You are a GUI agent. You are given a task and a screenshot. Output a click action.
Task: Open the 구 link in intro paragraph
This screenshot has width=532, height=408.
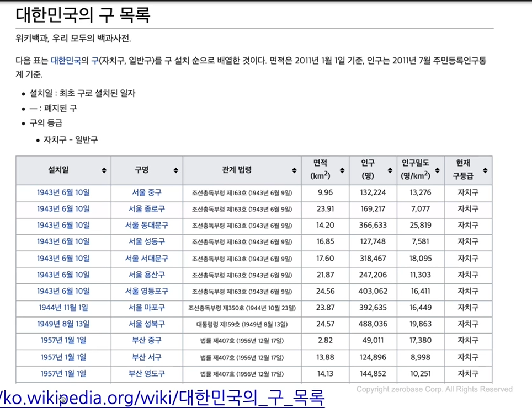point(95,61)
